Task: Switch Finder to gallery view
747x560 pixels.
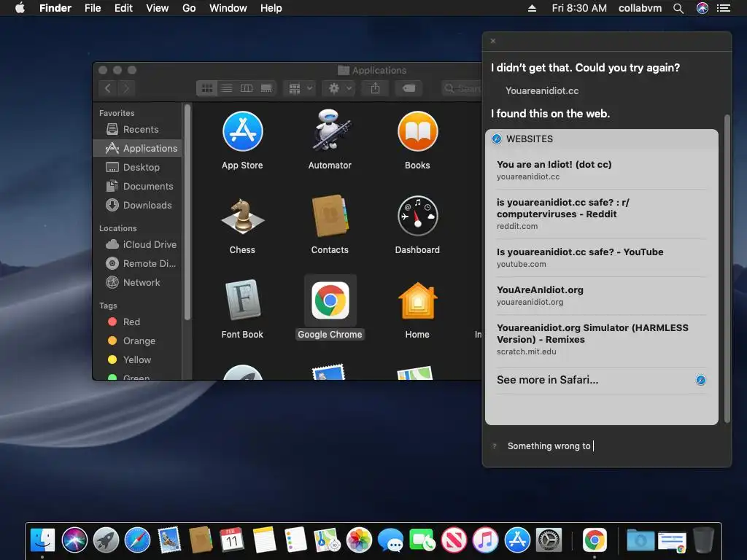Action: pyautogui.click(x=266, y=88)
